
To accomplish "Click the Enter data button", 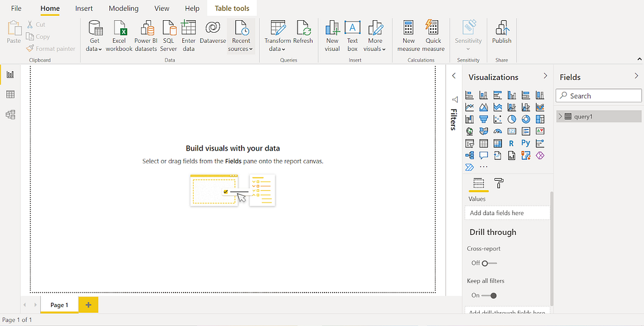I will point(189,36).
